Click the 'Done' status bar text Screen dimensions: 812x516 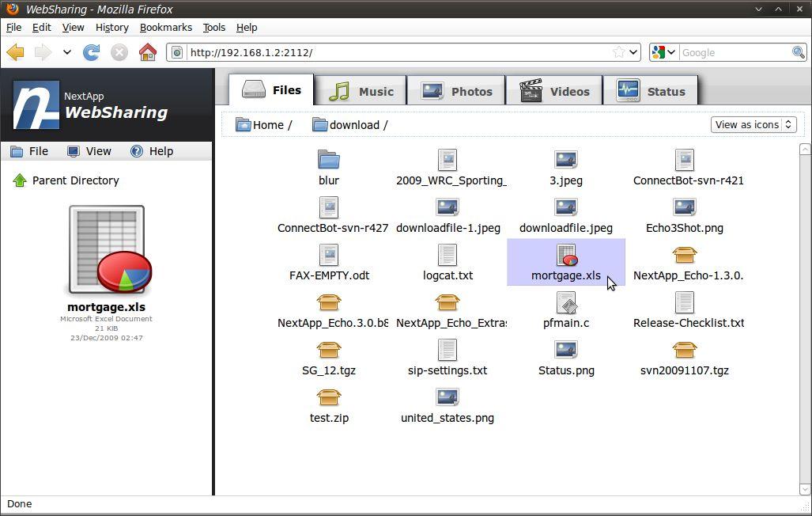coord(20,503)
